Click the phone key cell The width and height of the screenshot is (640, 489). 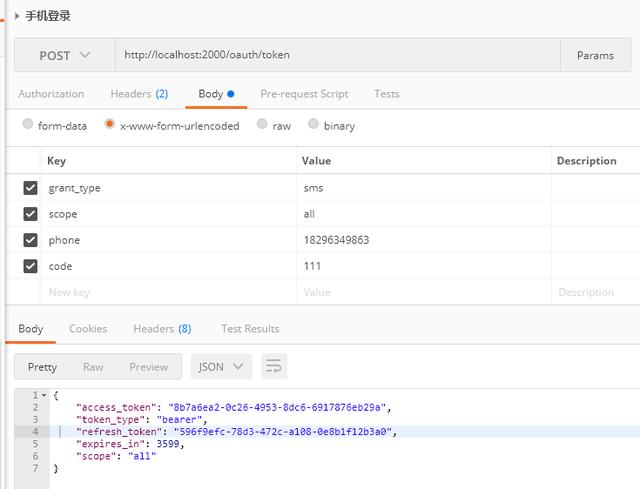[169, 240]
